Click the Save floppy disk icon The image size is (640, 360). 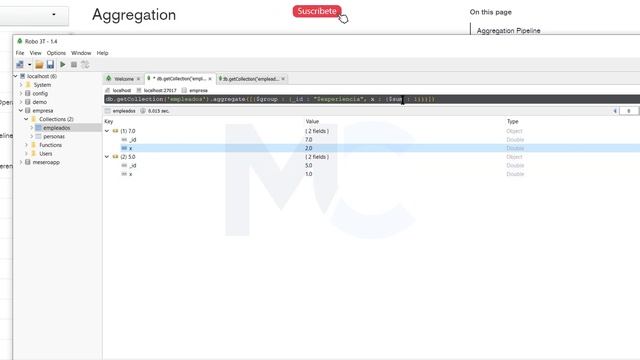[50, 64]
